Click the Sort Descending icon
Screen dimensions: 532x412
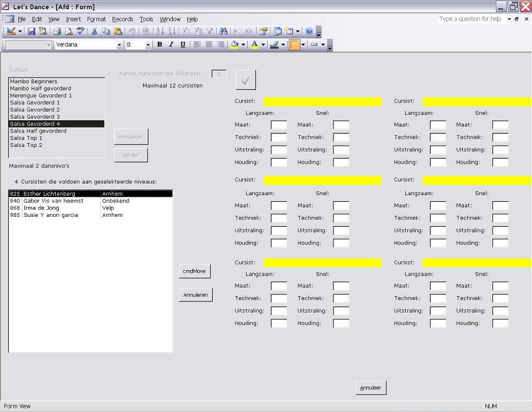[172, 31]
